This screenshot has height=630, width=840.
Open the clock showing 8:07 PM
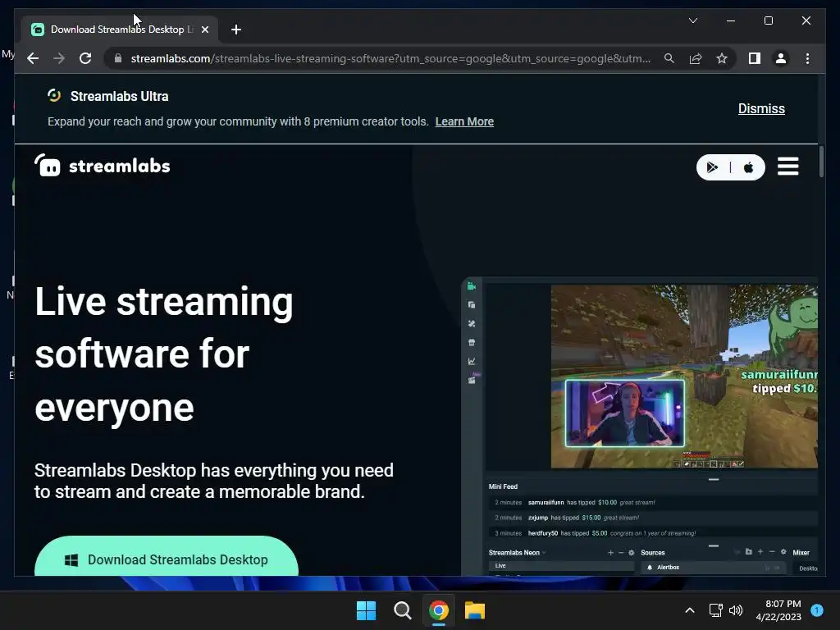pos(778,610)
